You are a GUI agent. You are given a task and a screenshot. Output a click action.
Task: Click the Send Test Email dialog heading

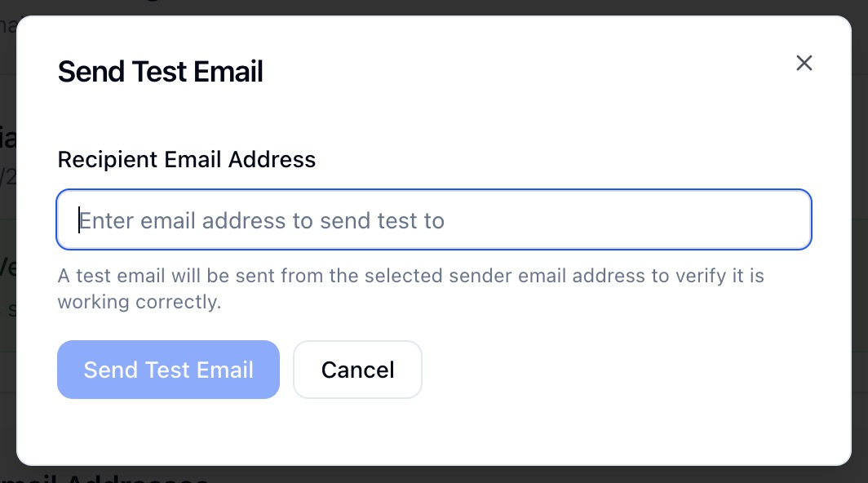[160, 72]
